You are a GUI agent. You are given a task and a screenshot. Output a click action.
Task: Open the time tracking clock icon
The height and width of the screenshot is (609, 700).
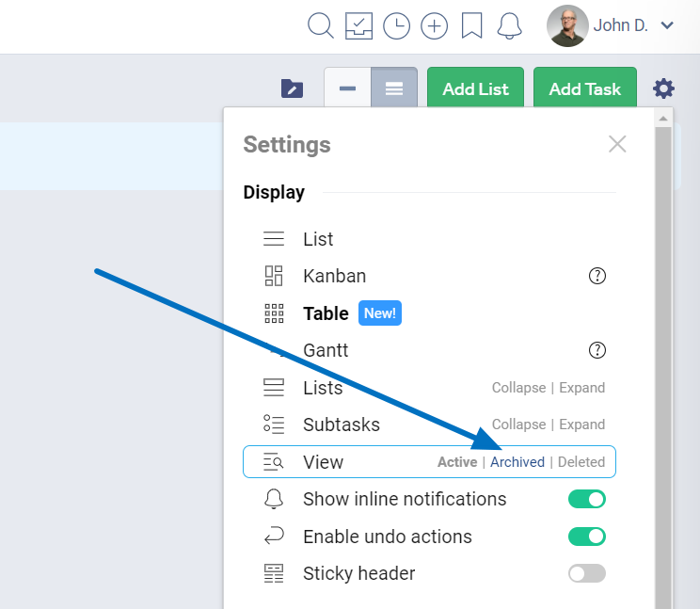point(396,25)
